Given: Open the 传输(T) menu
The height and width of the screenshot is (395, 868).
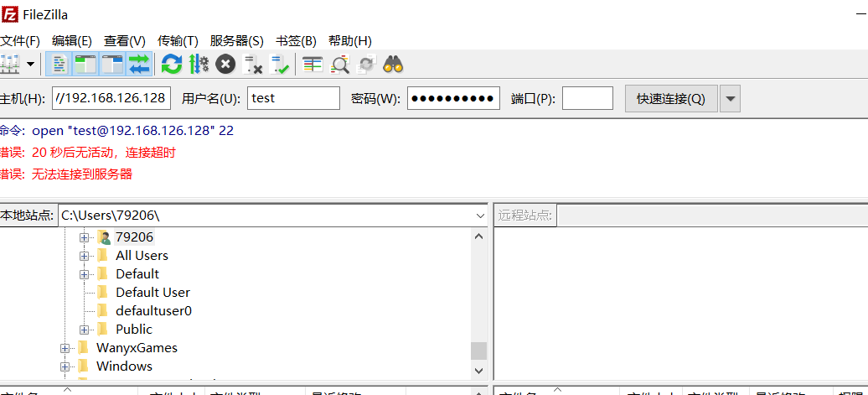Looking at the screenshot, I should coord(178,40).
